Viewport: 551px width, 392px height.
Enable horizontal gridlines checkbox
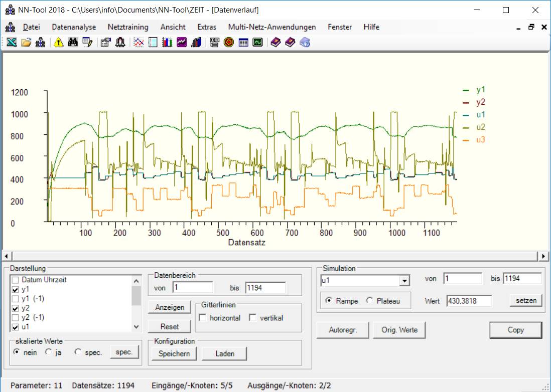tap(203, 318)
